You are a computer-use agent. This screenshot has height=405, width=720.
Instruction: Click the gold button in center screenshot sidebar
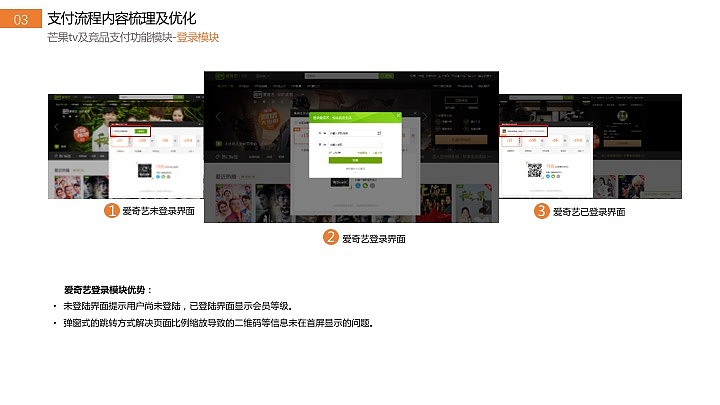coord(461,140)
